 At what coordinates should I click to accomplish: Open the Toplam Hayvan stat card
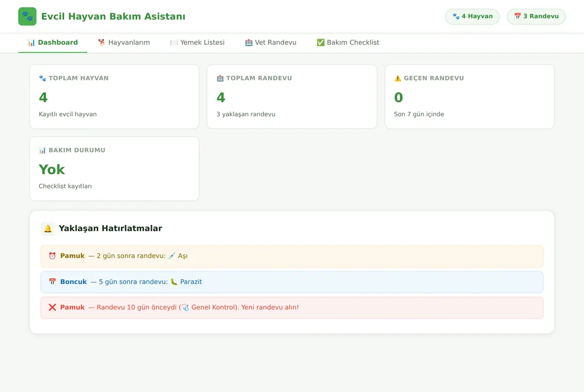(x=114, y=97)
